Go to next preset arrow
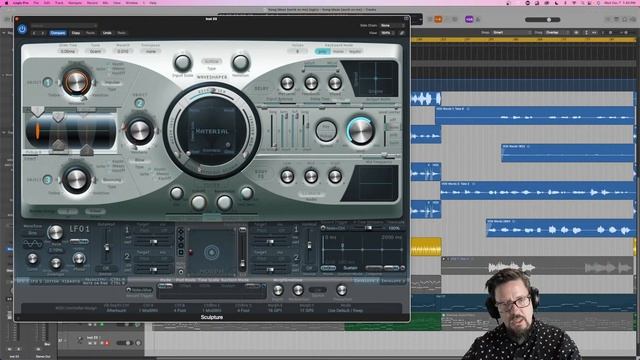This screenshot has width=640, height=360. click(x=42, y=33)
